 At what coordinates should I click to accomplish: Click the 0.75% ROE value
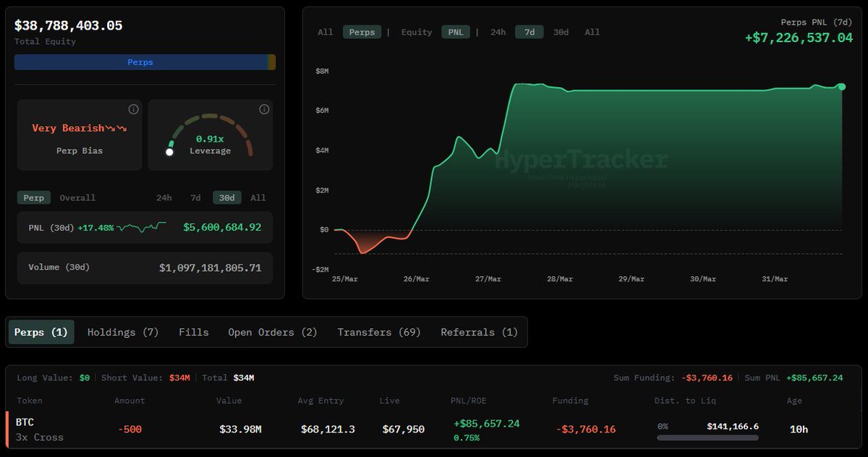(466, 438)
